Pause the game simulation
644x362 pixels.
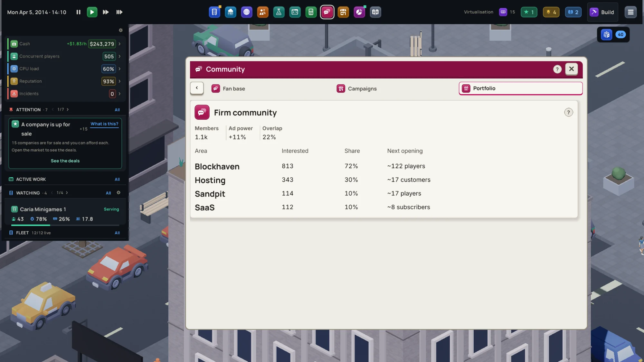tap(78, 12)
